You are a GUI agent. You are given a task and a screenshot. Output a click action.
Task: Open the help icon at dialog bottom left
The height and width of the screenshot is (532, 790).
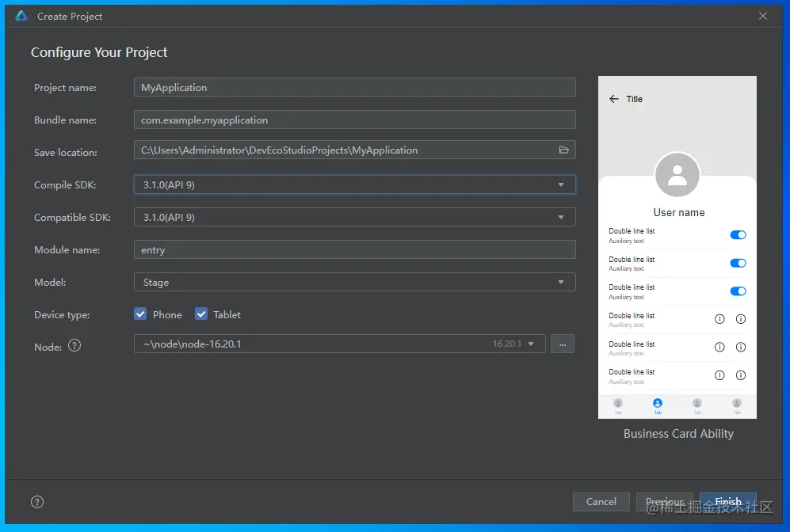click(37, 502)
